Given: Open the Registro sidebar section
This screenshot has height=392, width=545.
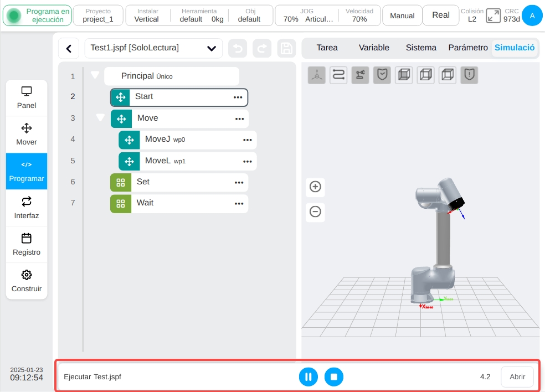Looking at the screenshot, I should (27, 245).
